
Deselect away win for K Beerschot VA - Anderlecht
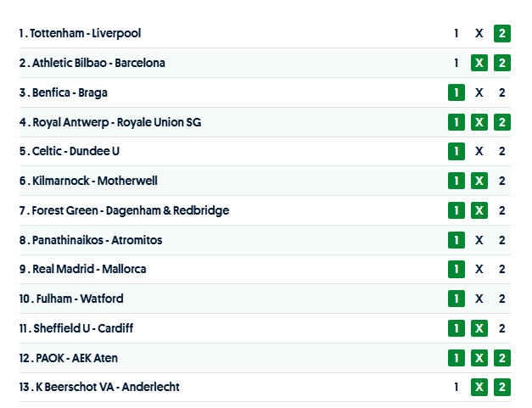click(502, 387)
